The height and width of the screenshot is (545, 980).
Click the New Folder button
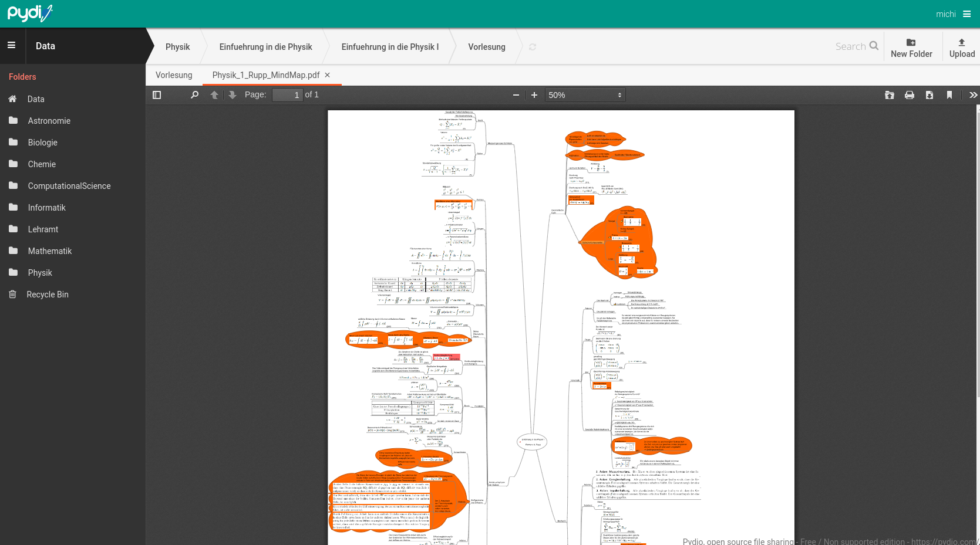click(911, 48)
